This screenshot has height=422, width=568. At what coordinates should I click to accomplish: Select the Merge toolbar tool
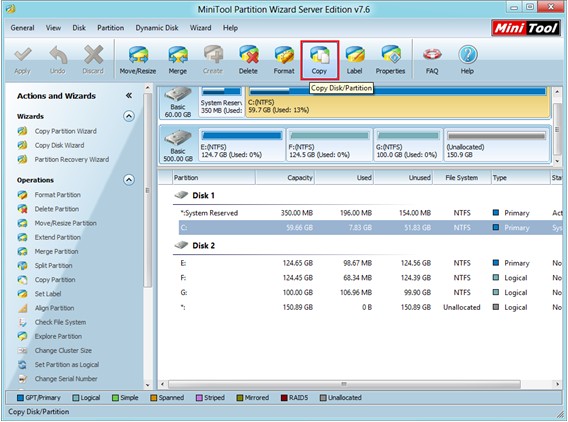[x=178, y=60]
